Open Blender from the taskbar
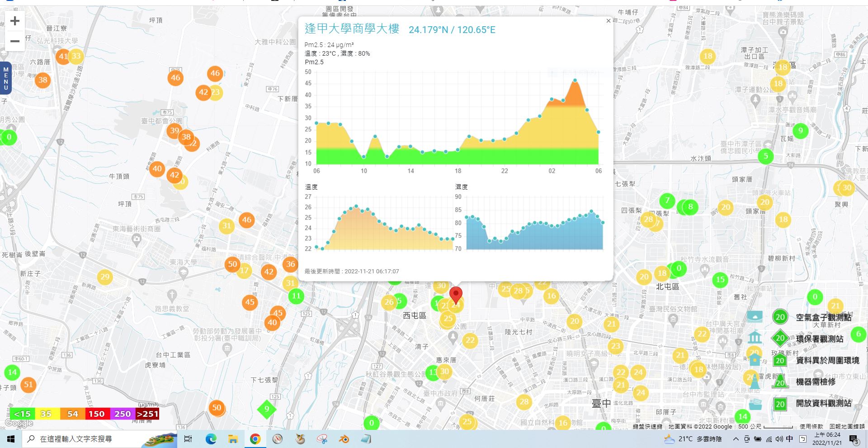This screenshot has width=868, height=448. point(344,439)
